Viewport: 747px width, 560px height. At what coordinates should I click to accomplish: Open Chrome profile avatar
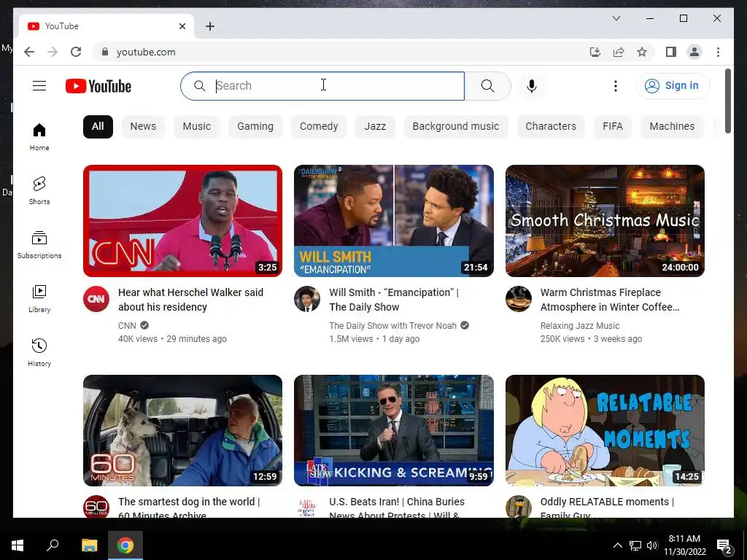click(x=694, y=52)
